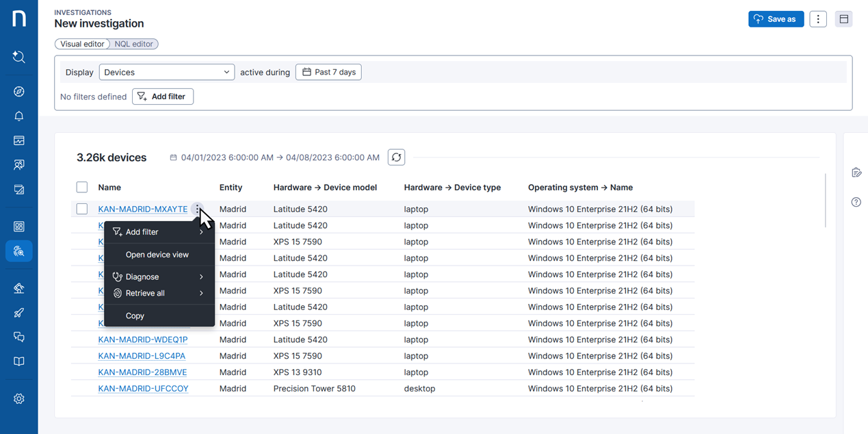Open the settings gear in sidebar
The image size is (868, 434).
[x=18, y=398]
